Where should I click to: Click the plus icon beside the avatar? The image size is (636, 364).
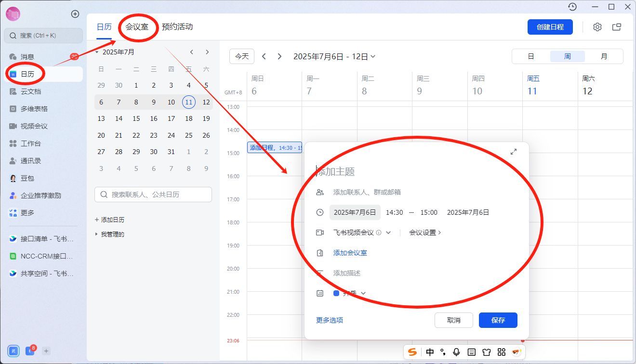coord(75,14)
